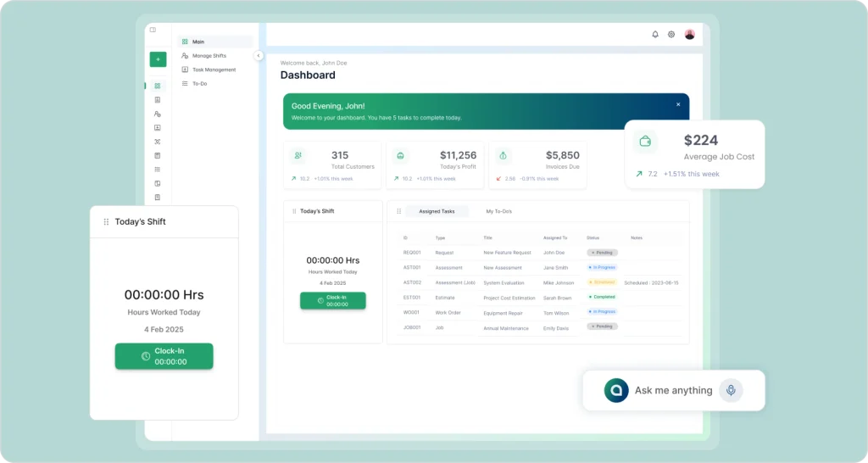Select the REQ001 task ID

click(412, 253)
